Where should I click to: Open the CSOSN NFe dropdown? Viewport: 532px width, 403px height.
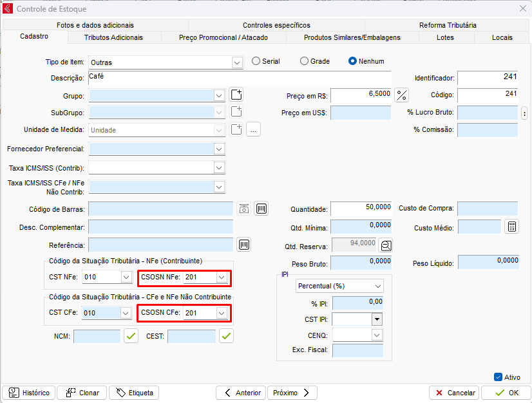click(x=222, y=277)
